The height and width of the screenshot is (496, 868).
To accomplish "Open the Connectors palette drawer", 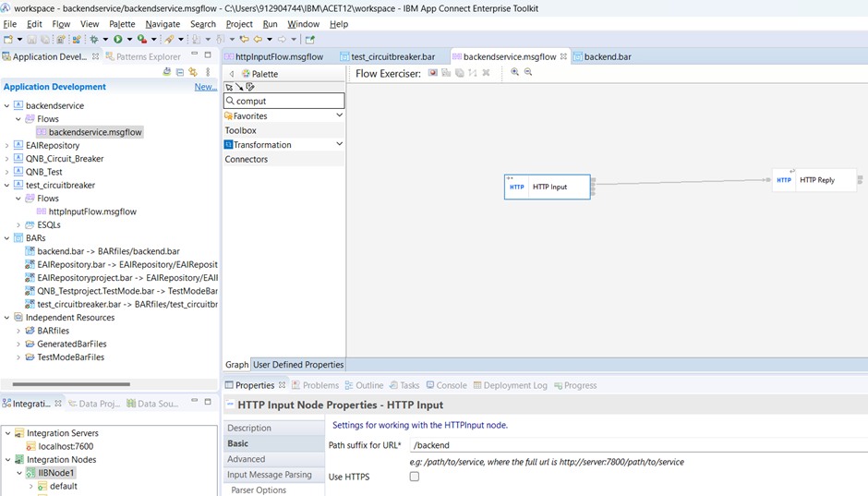I will [283, 159].
